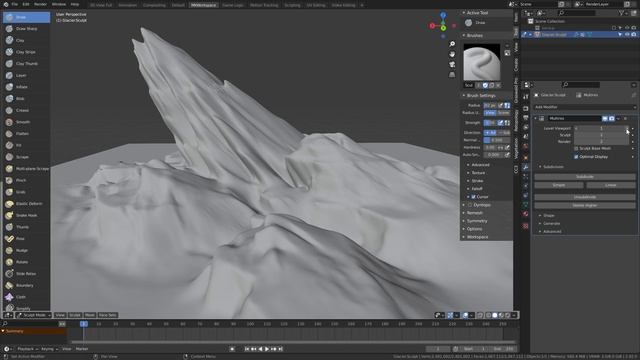
Task: Select the Cloth brush tool
Action: pyautogui.click(x=27, y=297)
